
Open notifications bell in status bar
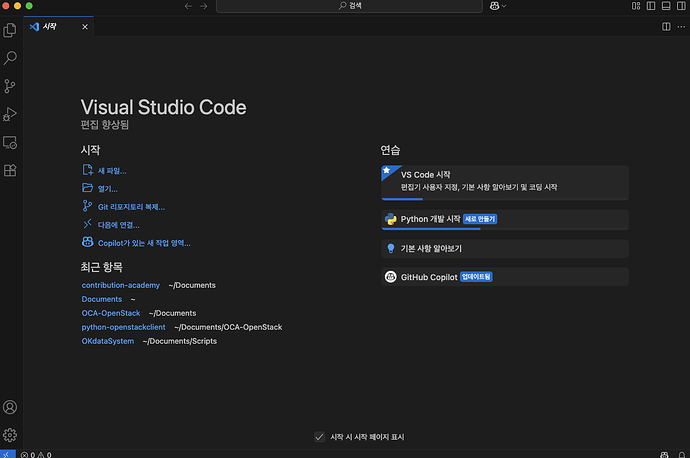681,454
